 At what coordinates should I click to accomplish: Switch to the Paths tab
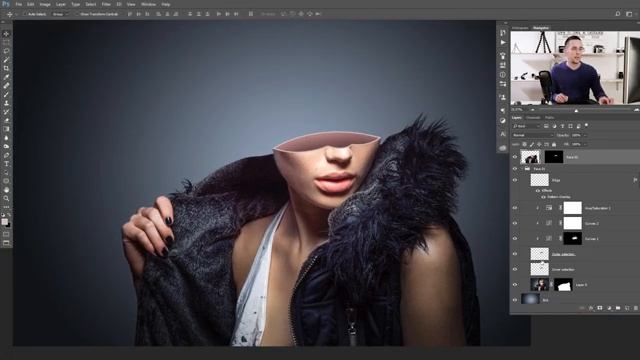(x=549, y=118)
